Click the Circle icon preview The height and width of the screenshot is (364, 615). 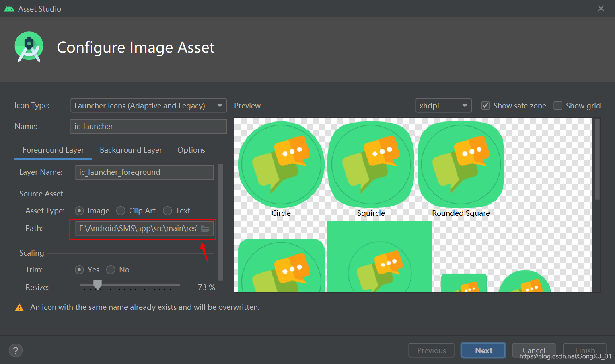[281, 164]
